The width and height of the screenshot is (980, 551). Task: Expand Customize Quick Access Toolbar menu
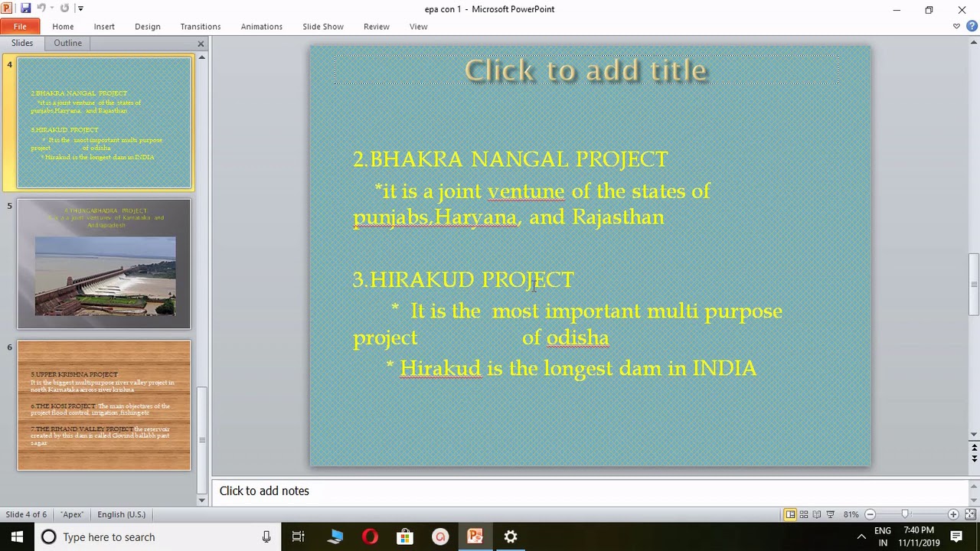tap(80, 8)
